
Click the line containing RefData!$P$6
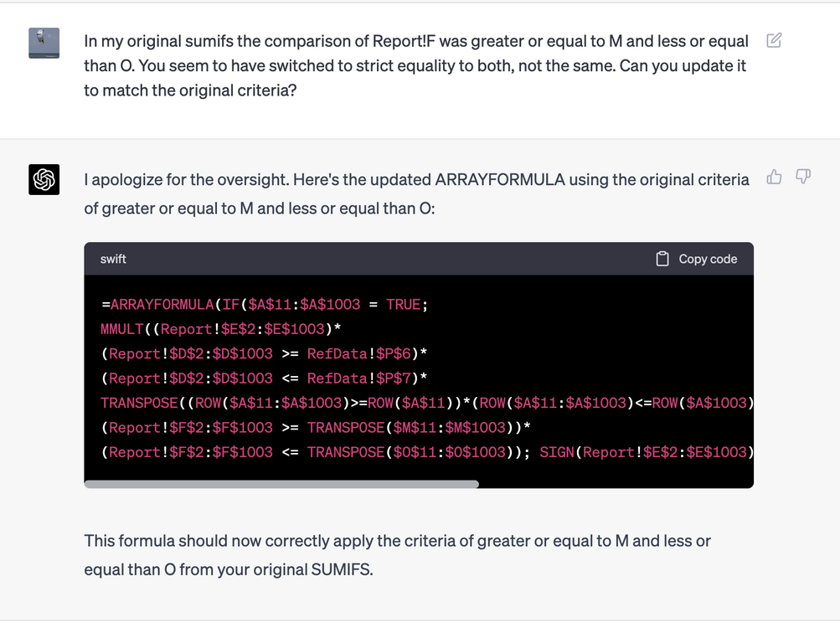pyautogui.click(x=264, y=353)
